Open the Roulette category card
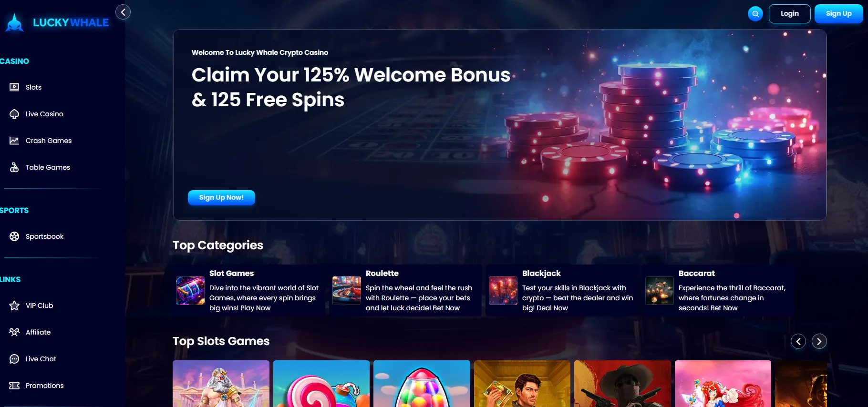This screenshot has height=407, width=868. [405, 290]
